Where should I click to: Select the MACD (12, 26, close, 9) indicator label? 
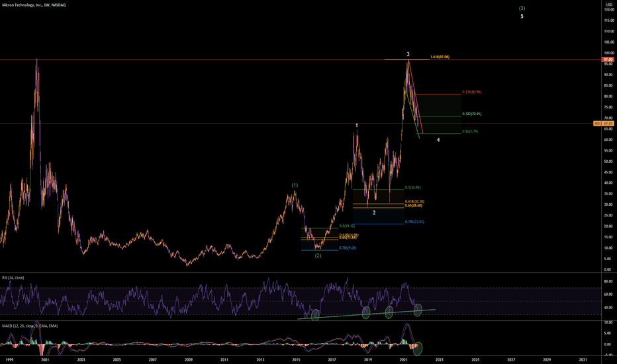(30, 326)
